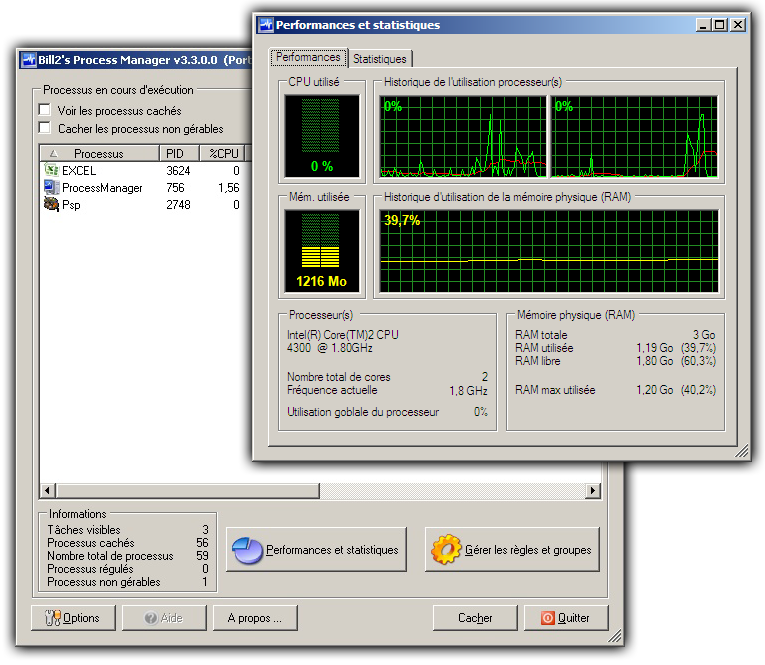The width and height of the screenshot is (765, 665).
Task: Click the RAM history graph showing 39,7%
Action: [x=549, y=251]
